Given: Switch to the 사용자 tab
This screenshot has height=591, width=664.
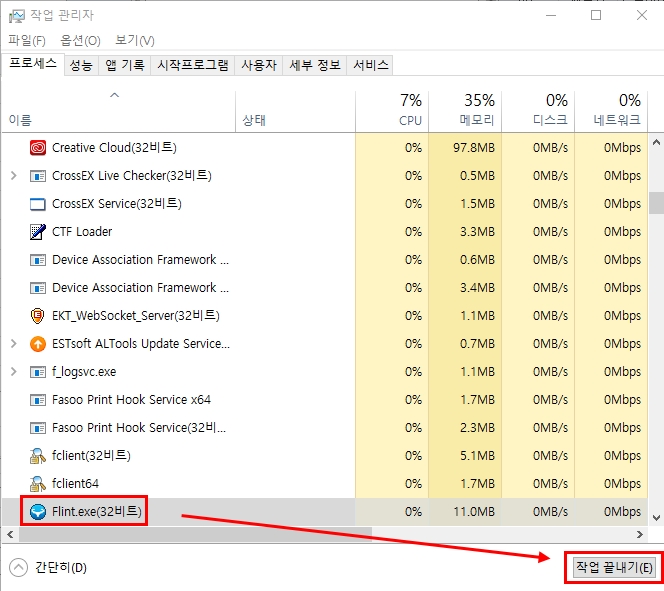Looking at the screenshot, I should (x=259, y=65).
